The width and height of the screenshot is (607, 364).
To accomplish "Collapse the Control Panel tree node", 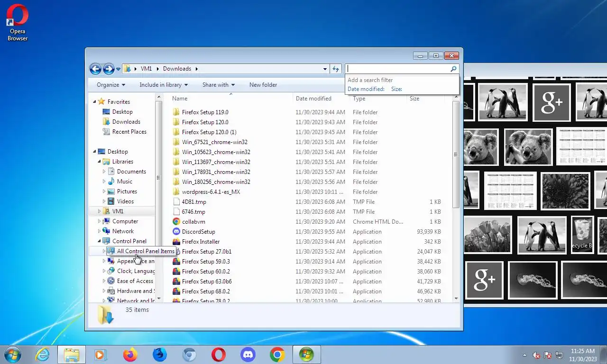I will click(x=100, y=241).
